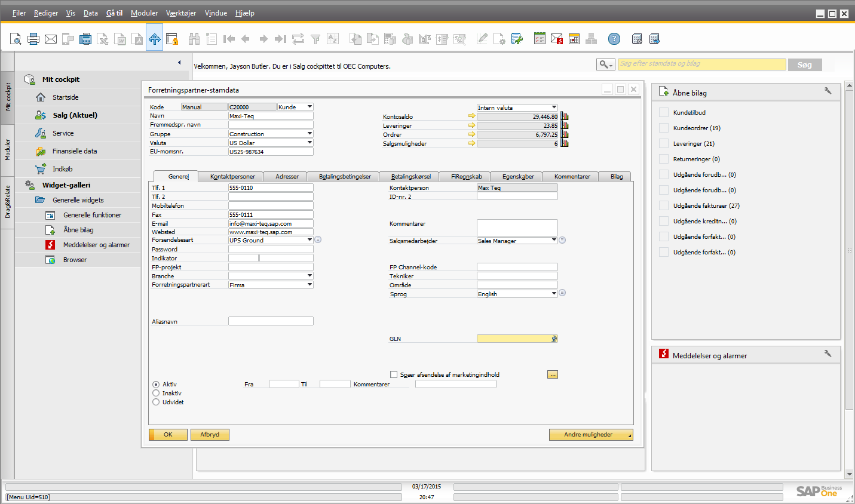Click the yellow GLN input field
Viewport: 855px width, 504px height.
(514, 339)
